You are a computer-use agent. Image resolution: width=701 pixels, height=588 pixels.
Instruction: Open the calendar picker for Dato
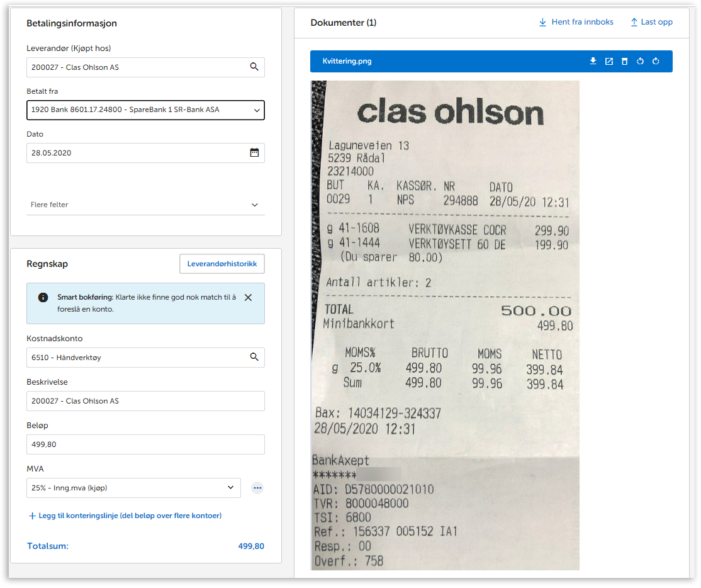[254, 152]
